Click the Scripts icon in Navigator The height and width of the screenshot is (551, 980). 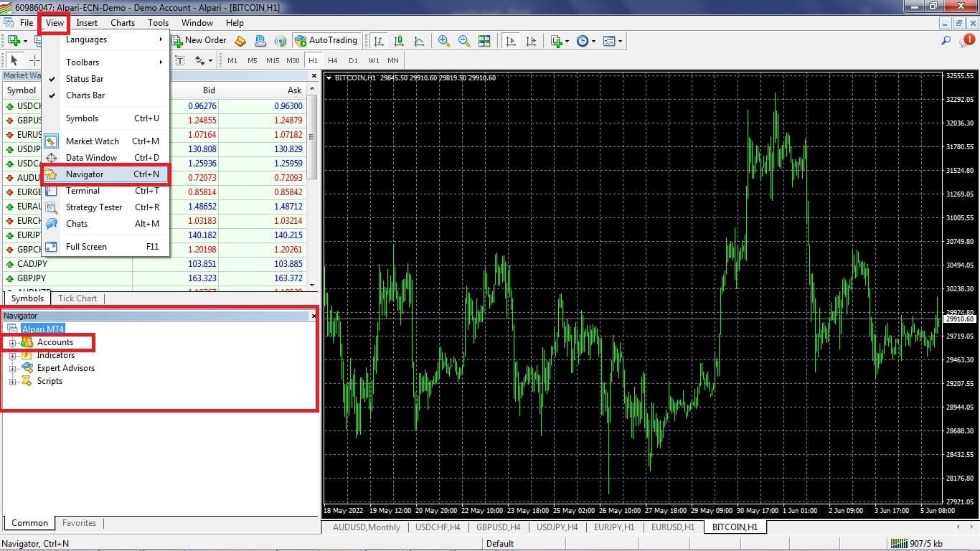pos(27,381)
